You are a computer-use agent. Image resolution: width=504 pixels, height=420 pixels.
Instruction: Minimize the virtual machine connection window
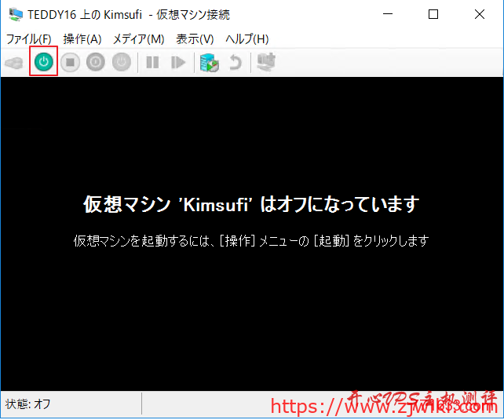(x=388, y=14)
